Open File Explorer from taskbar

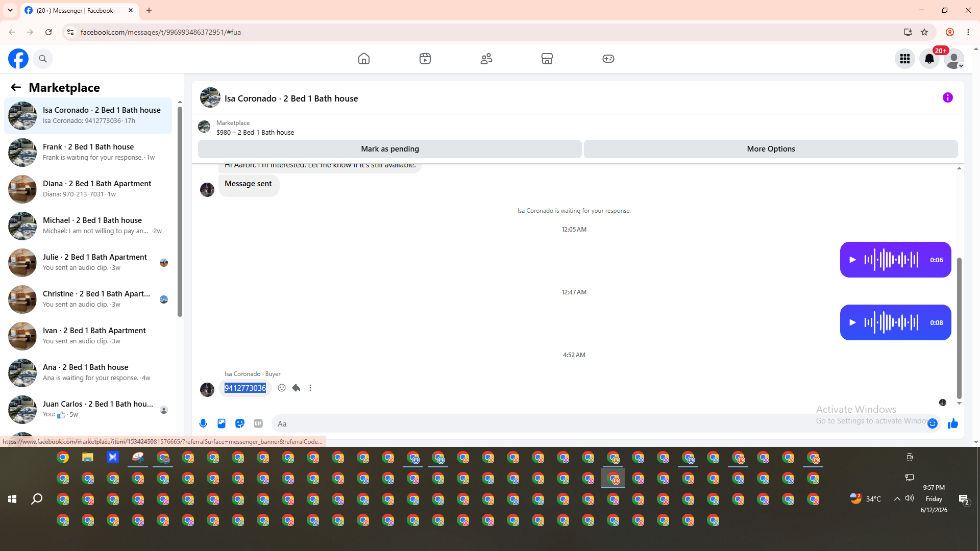[88, 457]
